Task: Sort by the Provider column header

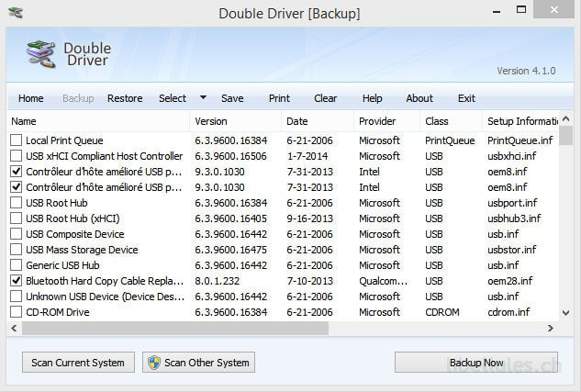Action: 386,121
